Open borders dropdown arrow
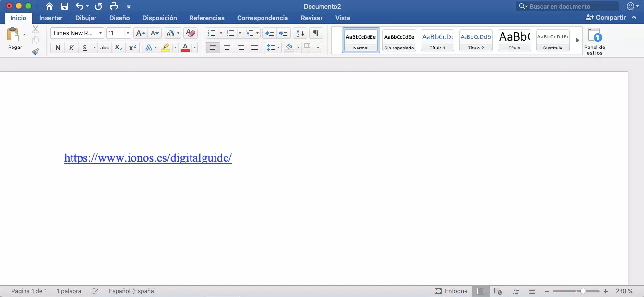The image size is (644, 297). (318, 48)
